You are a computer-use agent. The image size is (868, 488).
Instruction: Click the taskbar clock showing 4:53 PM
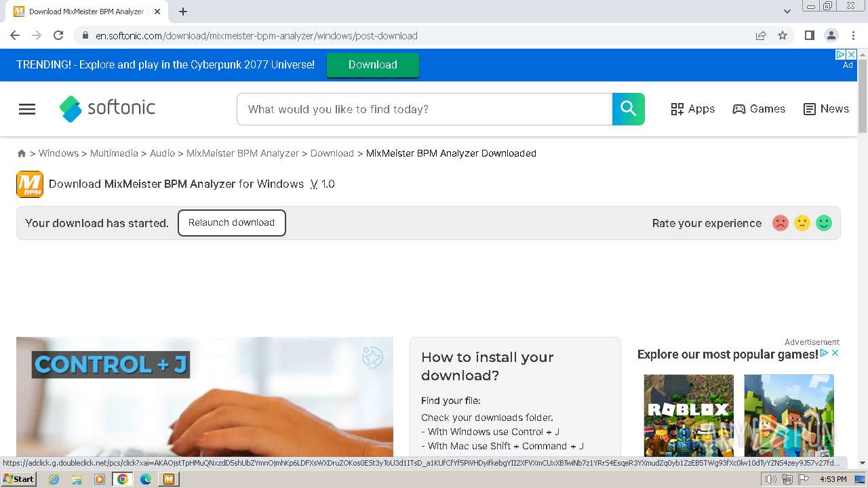click(x=833, y=479)
